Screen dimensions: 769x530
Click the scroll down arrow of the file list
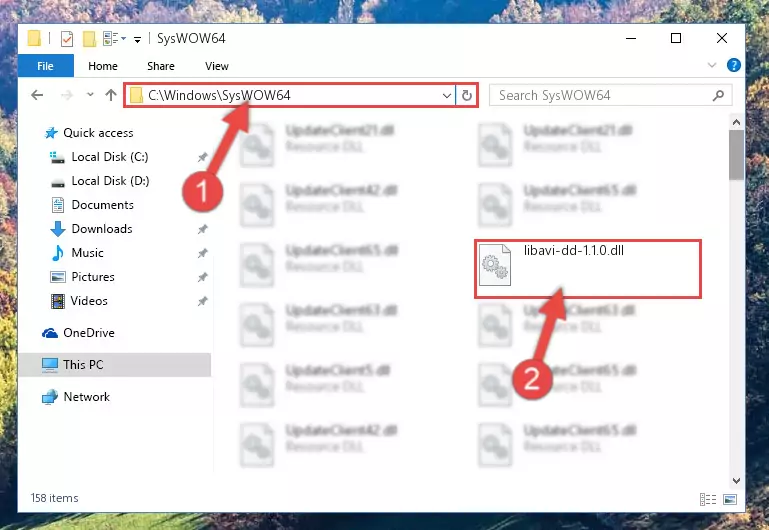[x=736, y=481]
